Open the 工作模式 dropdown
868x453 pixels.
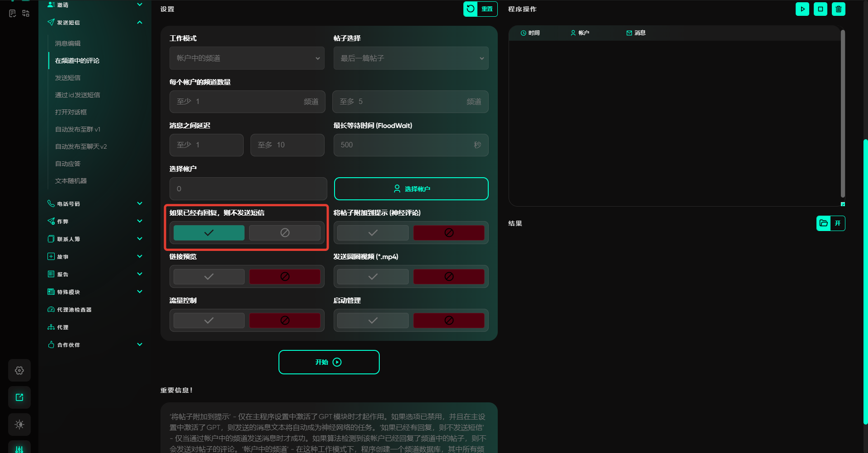(x=247, y=58)
